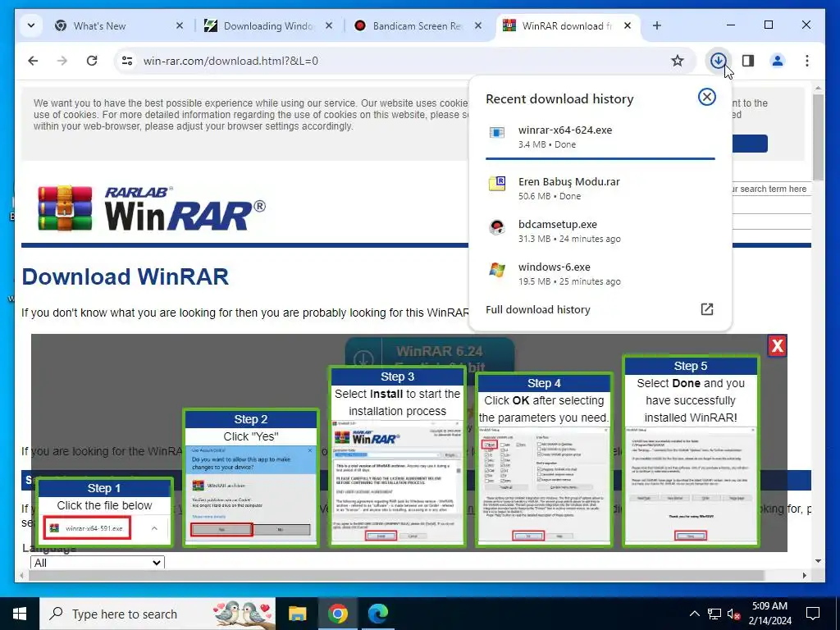
Task: Close the WinRAR download tab
Action: [628, 25]
